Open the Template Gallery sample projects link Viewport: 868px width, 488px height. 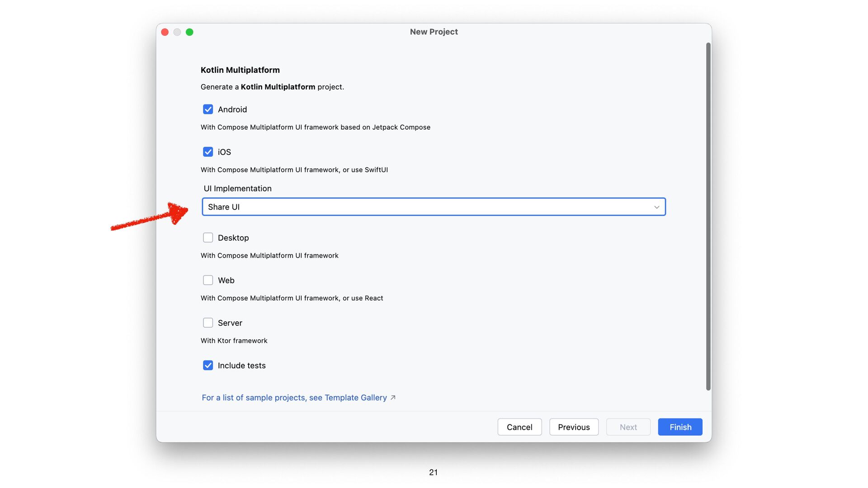pos(294,398)
